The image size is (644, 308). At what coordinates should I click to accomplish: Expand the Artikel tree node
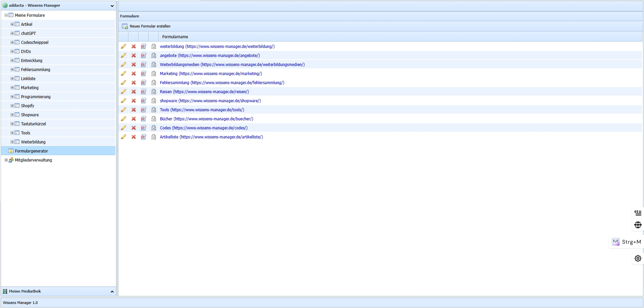point(12,24)
